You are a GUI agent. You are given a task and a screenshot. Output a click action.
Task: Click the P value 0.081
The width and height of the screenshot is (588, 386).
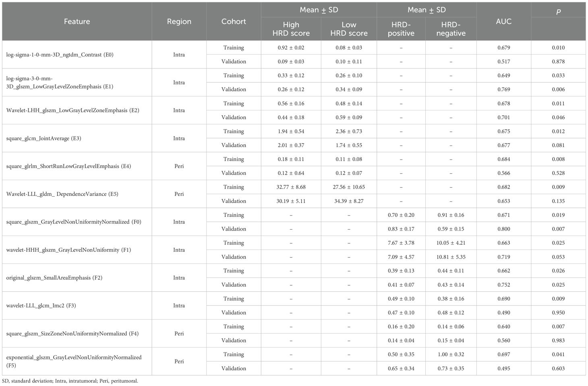click(x=558, y=145)
